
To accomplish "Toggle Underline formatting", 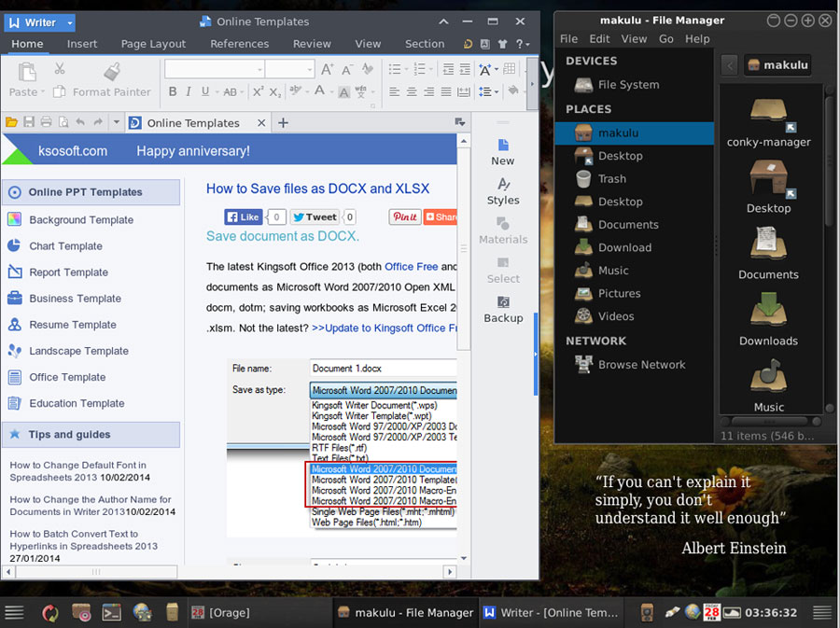I will (x=205, y=91).
